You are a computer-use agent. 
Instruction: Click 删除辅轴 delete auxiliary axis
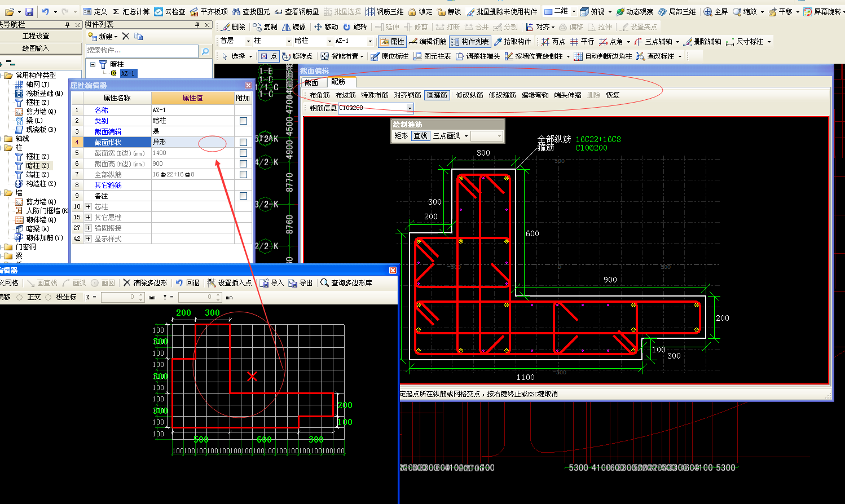point(702,41)
